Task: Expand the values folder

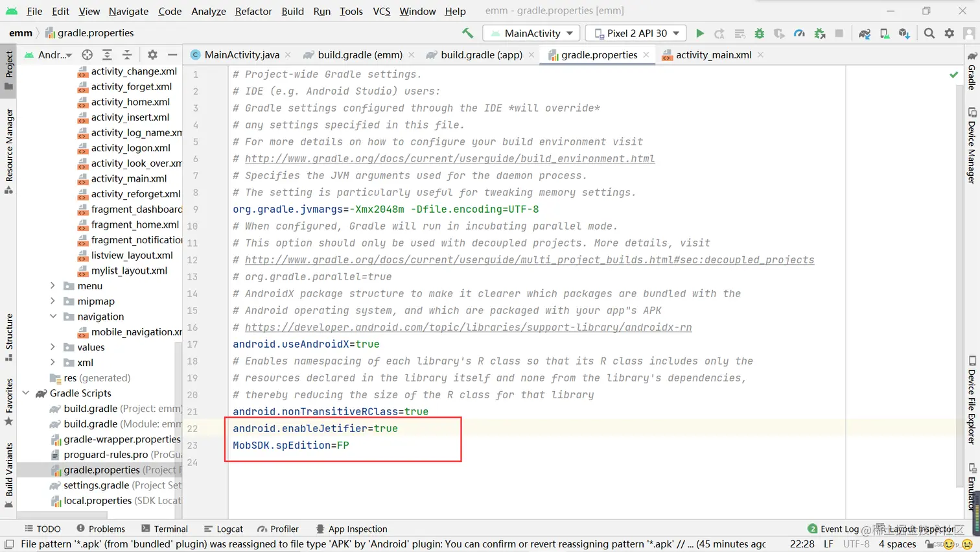Action: tap(52, 347)
